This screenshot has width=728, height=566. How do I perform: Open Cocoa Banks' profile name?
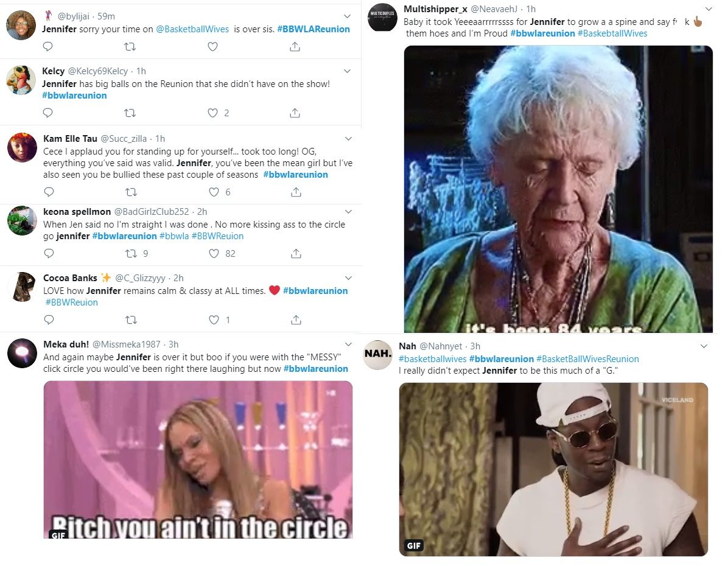point(70,278)
